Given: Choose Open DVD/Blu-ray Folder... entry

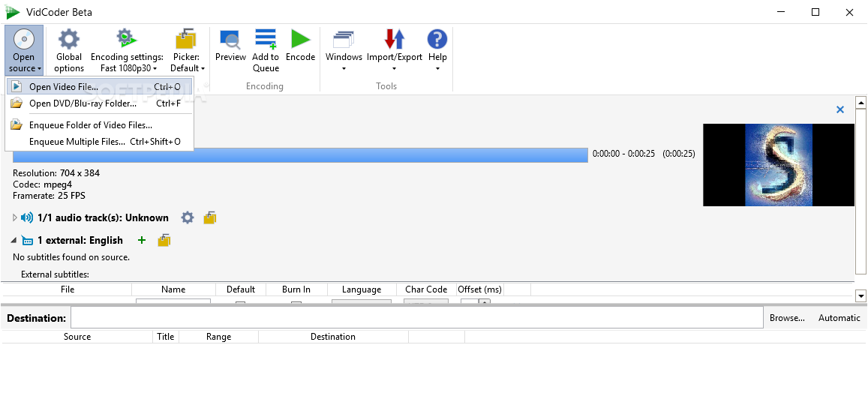Looking at the screenshot, I should point(100,103).
